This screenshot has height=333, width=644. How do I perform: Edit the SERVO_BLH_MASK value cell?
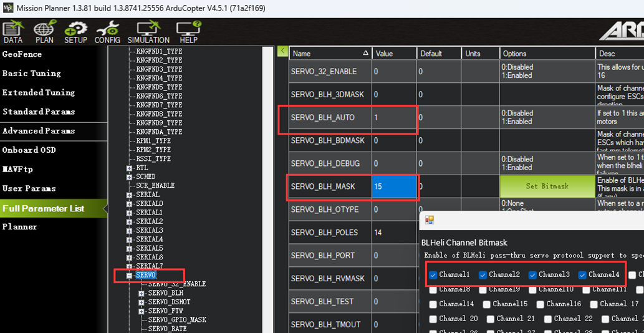click(x=395, y=186)
